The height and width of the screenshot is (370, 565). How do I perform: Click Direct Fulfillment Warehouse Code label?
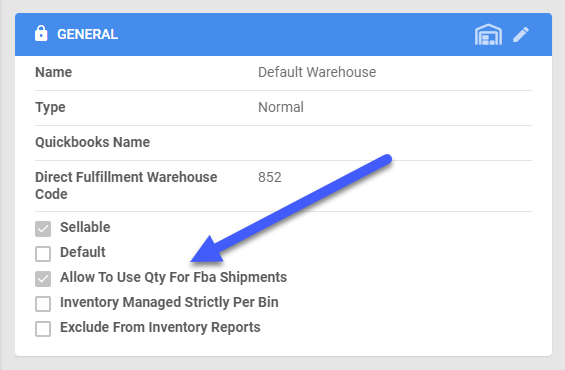click(x=126, y=186)
